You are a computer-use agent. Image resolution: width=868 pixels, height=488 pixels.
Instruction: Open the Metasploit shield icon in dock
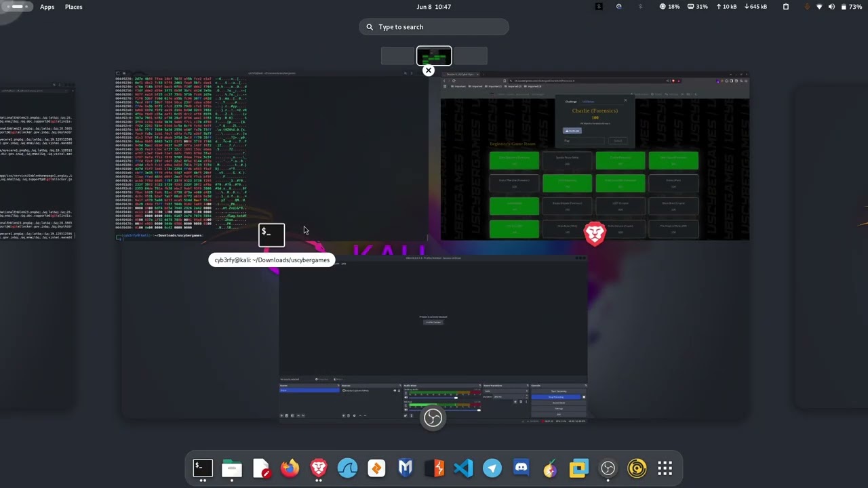pyautogui.click(x=406, y=468)
